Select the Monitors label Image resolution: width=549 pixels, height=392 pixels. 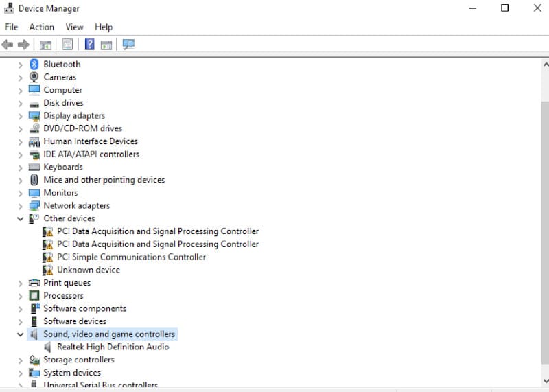pyautogui.click(x=60, y=193)
